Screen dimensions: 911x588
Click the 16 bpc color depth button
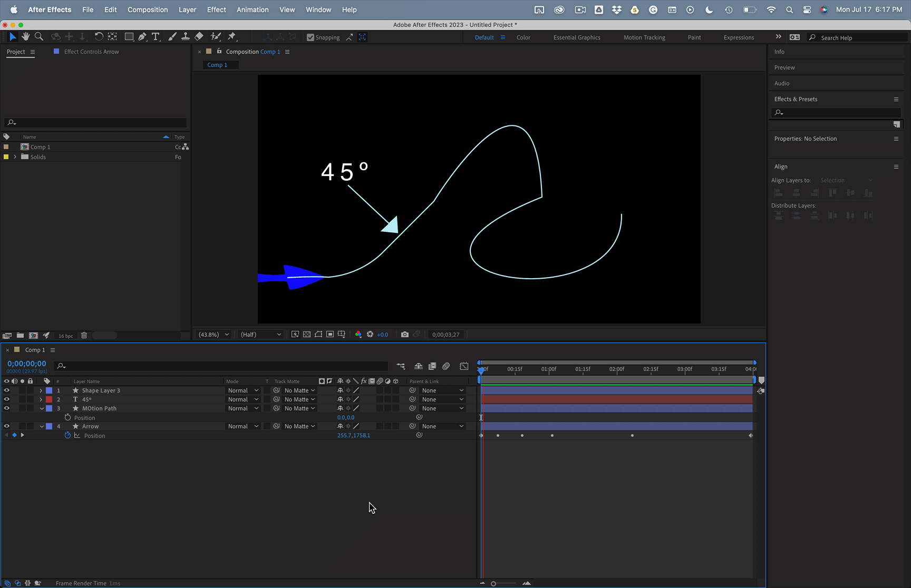coord(66,336)
